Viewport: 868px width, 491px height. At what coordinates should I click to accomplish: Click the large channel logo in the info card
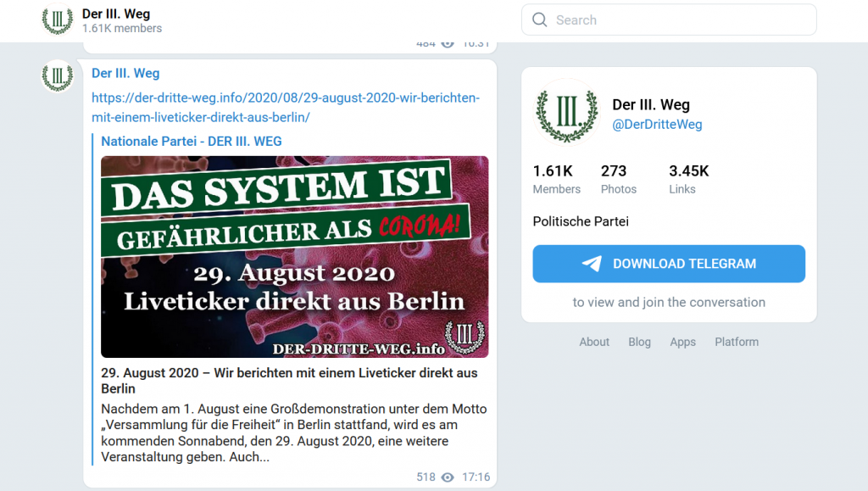pyautogui.click(x=567, y=113)
